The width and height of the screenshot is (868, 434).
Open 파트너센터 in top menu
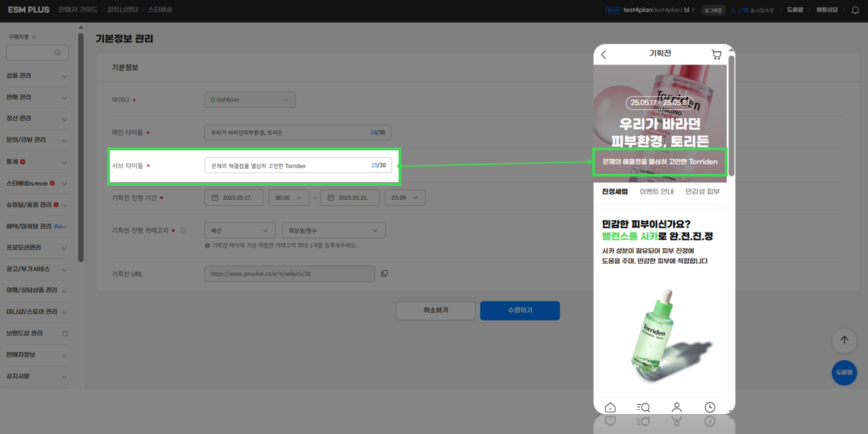[123, 10]
